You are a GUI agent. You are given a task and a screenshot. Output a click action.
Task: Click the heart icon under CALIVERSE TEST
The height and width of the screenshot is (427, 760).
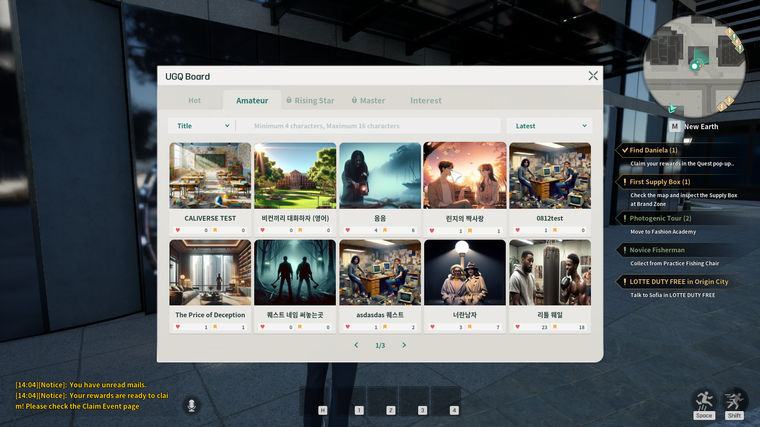179,230
